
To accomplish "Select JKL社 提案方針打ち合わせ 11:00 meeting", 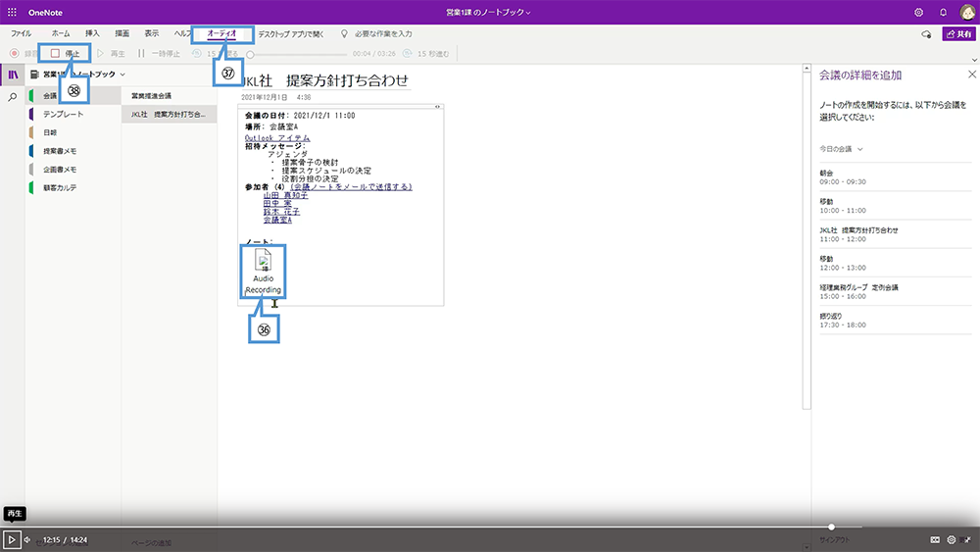I will [x=895, y=234].
